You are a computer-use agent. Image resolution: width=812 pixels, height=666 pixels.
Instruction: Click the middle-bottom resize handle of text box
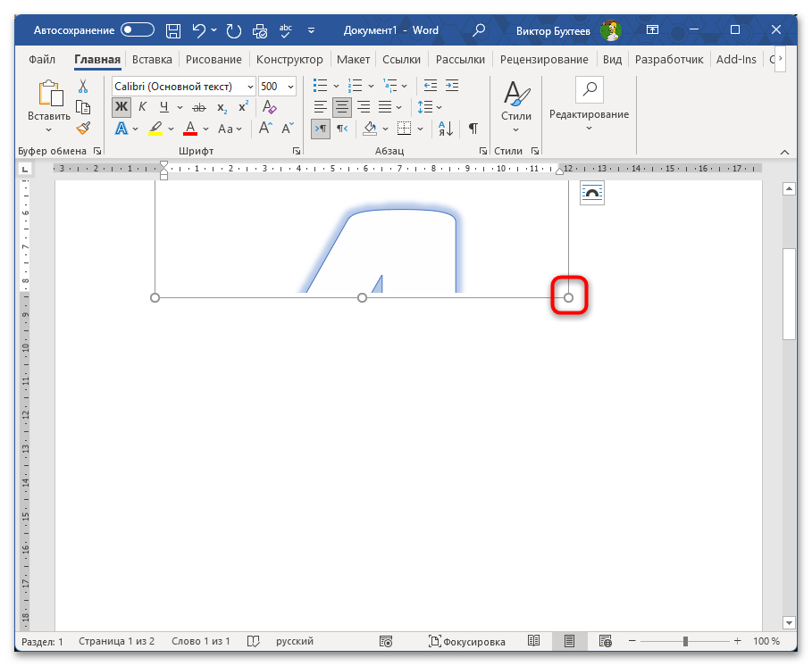click(x=362, y=297)
